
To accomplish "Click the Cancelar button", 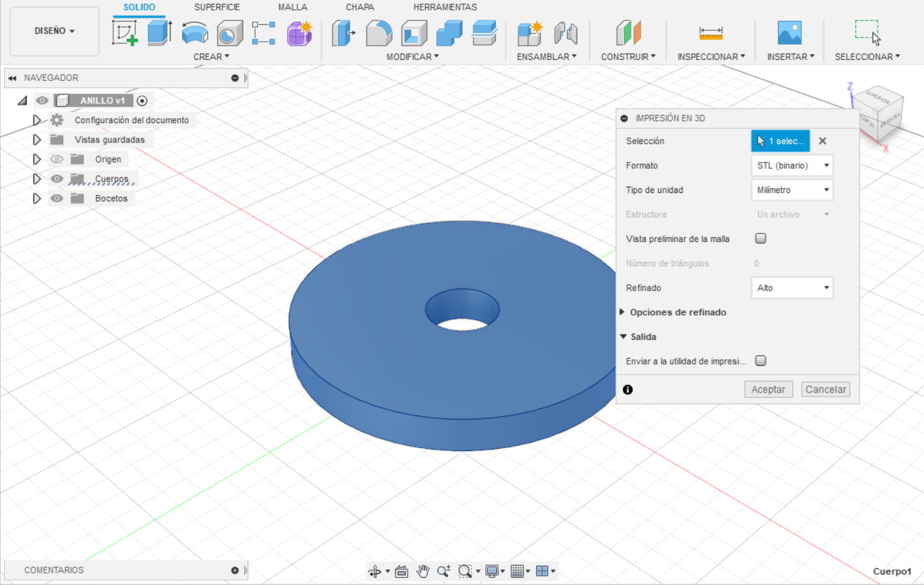I will coord(826,389).
